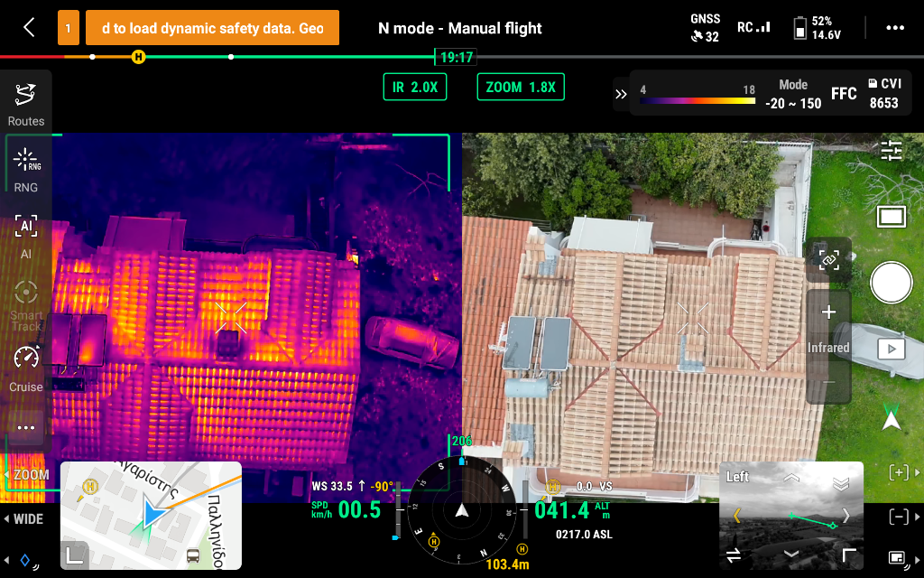Zoom in with the Infrared plus button
Screen dimensions: 924x578
point(828,312)
